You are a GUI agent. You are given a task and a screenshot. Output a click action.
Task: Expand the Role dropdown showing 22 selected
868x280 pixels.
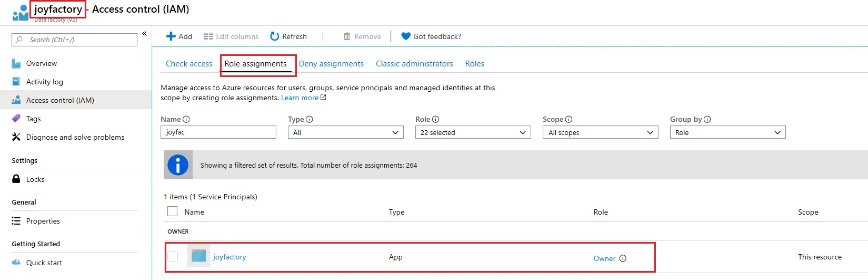473,132
